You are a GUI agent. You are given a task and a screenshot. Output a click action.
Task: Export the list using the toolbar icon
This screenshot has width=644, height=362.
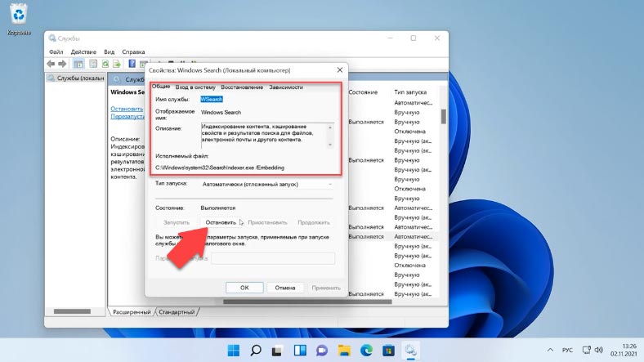click(x=117, y=64)
